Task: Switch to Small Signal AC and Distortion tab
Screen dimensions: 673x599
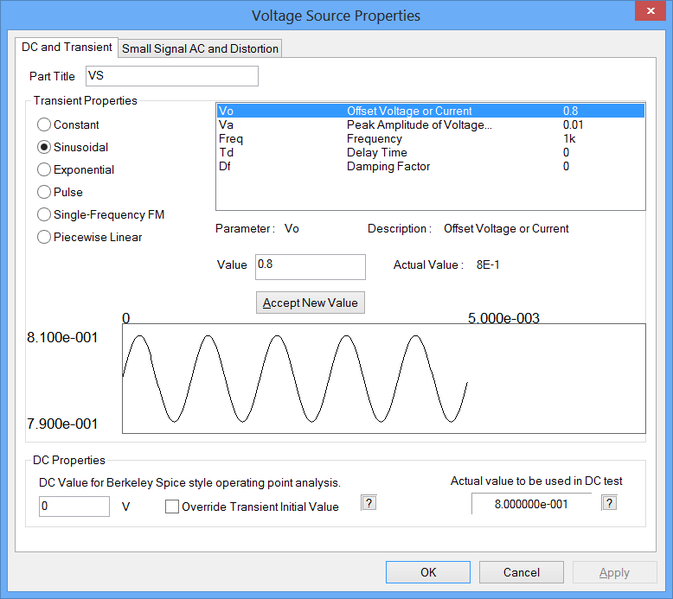Action: click(200, 48)
